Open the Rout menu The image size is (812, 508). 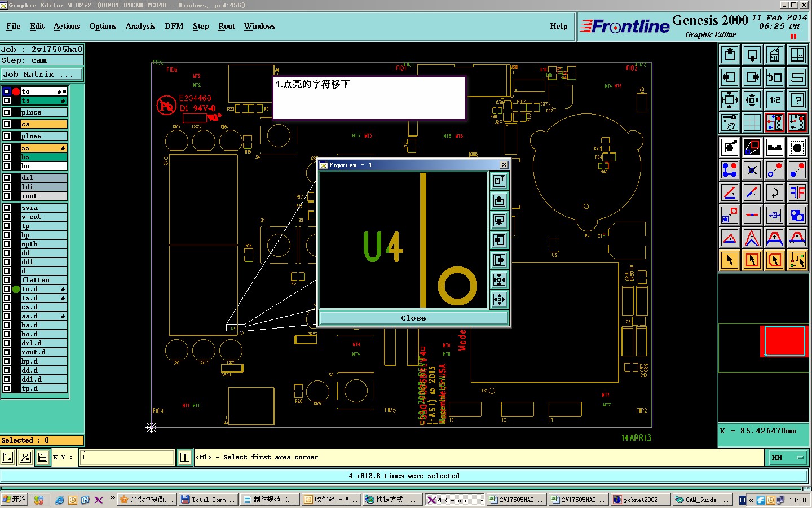coord(227,27)
